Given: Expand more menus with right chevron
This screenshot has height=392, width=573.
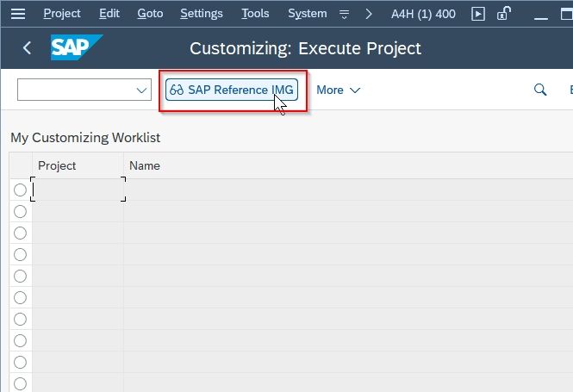Looking at the screenshot, I should click(x=369, y=14).
